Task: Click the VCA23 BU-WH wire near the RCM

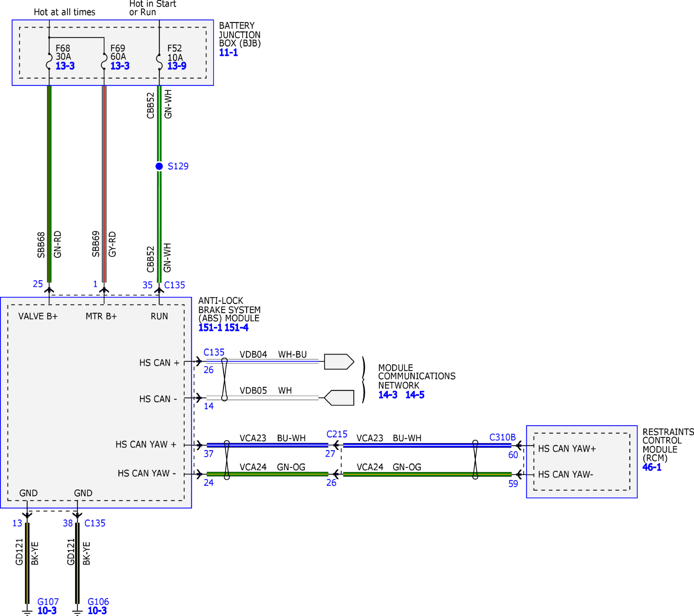Action: point(427,445)
